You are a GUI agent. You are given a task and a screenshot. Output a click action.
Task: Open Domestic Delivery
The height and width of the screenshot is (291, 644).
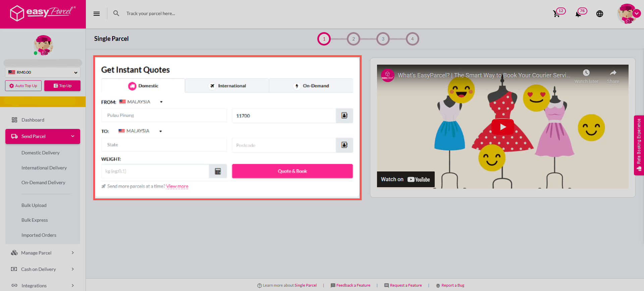coord(41,153)
